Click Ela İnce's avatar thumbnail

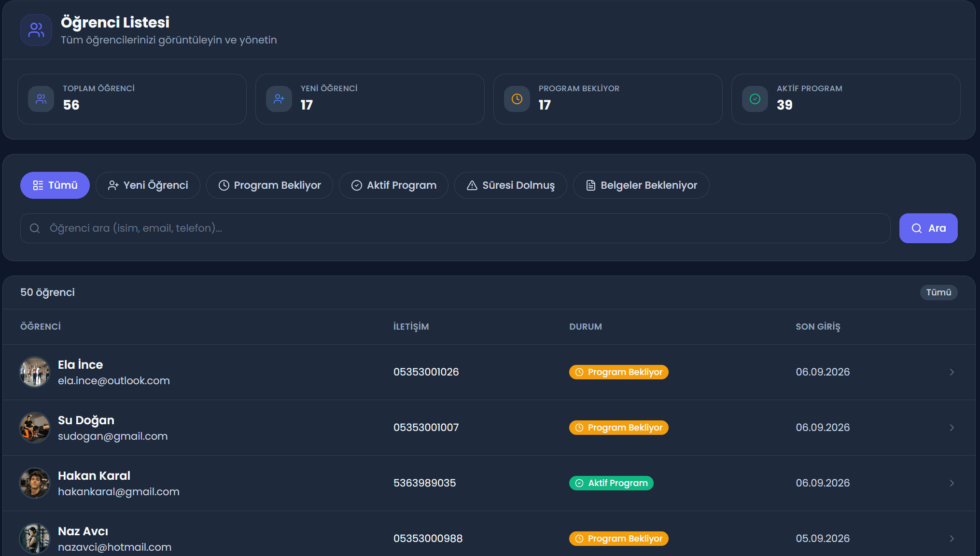(x=35, y=372)
